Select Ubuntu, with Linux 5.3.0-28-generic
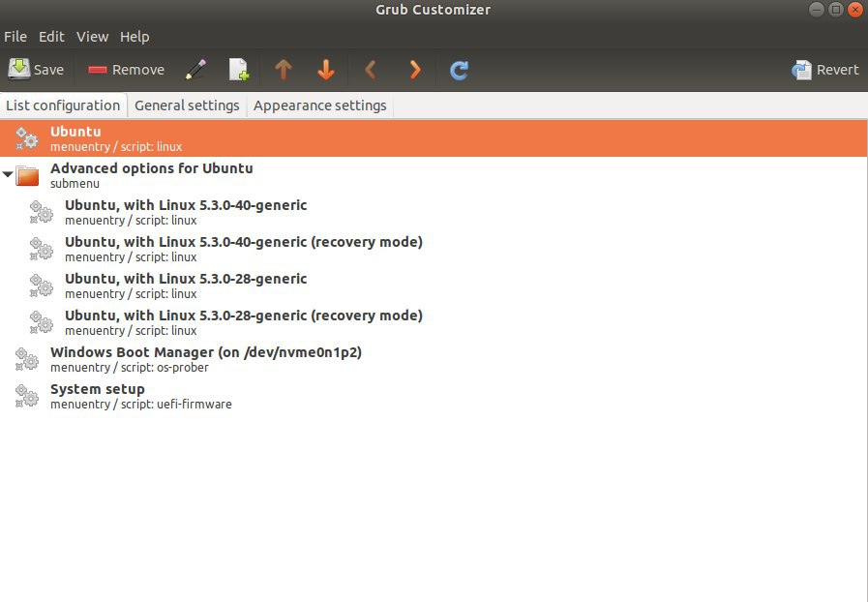 pos(434,286)
